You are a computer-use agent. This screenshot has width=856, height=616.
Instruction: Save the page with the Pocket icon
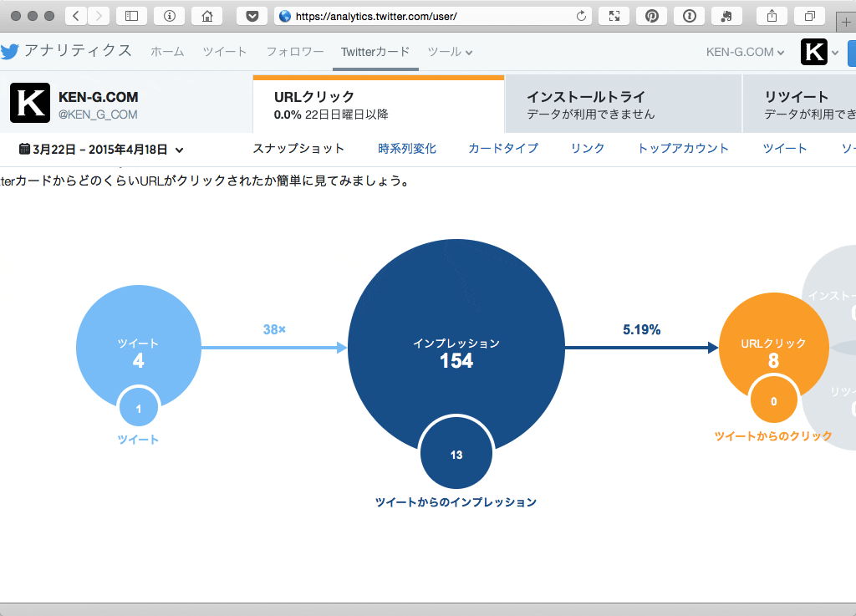(x=252, y=15)
